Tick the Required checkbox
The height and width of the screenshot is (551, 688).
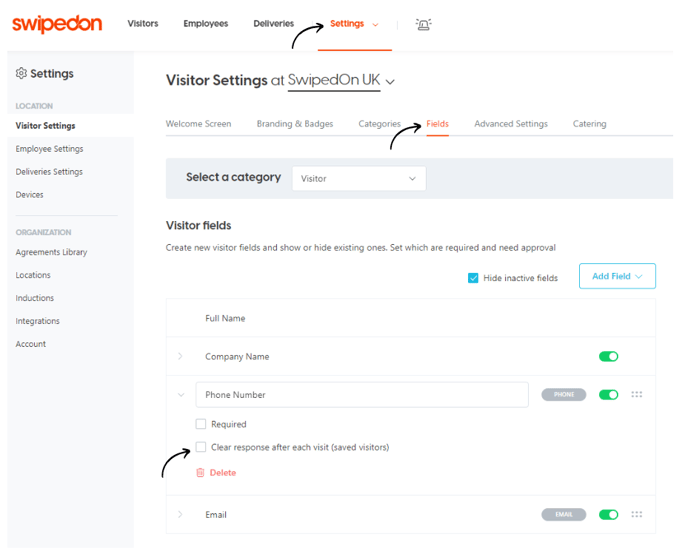tap(201, 424)
